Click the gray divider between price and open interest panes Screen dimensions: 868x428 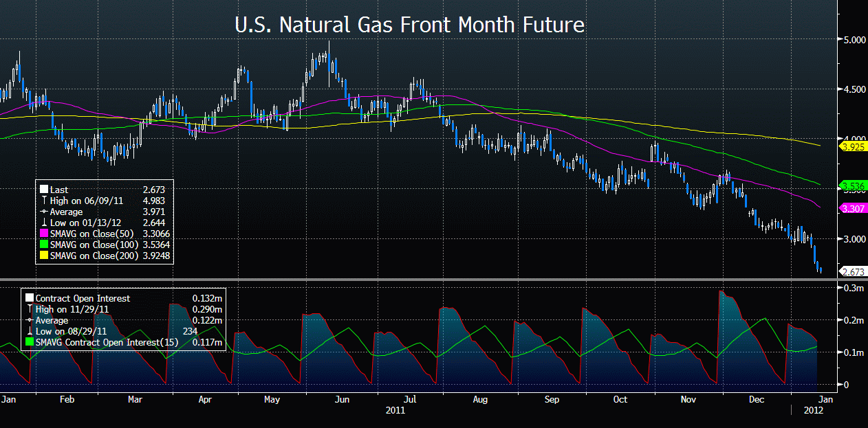click(x=420, y=279)
